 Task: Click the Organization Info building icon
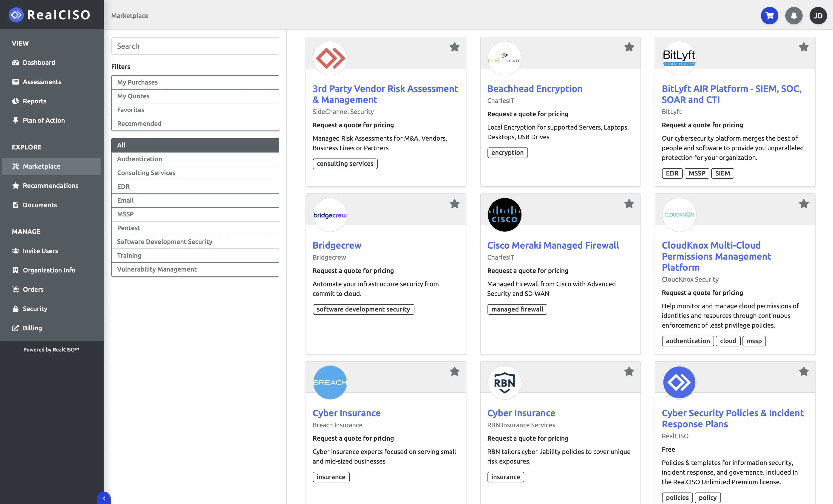point(16,270)
